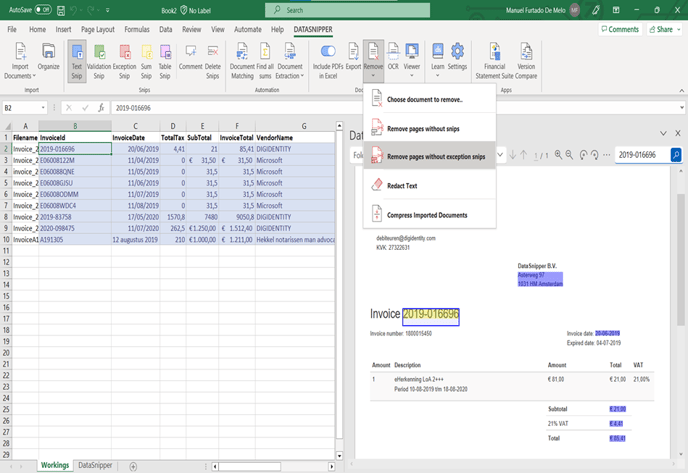Choose Redact Text option
688x473 pixels.
430,186
